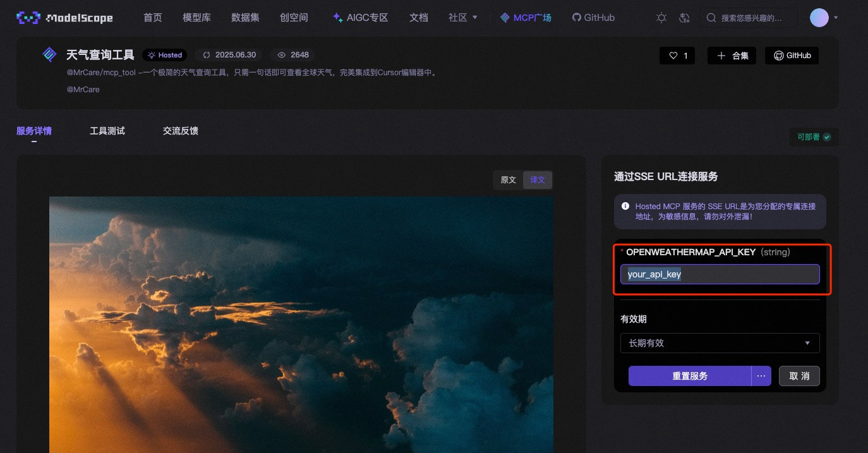The image size is (868, 453).
Task: Expand the arrow next to avatar
Action: click(836, 18)
